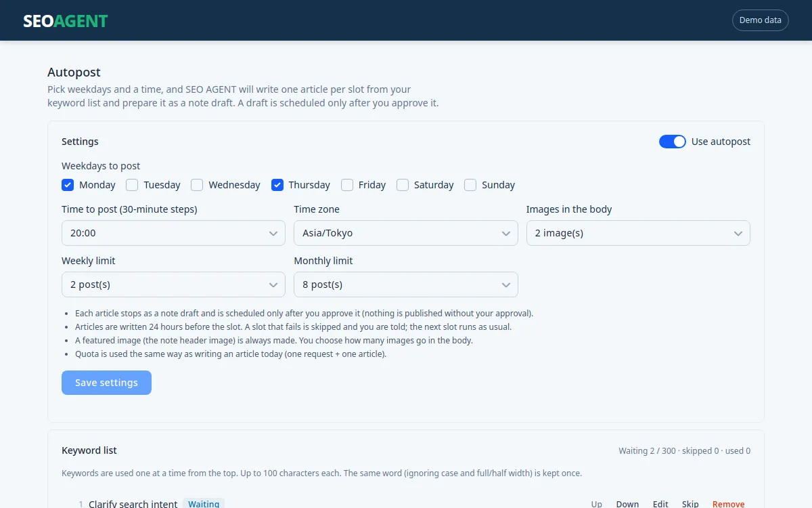Click the 'Waiting' status badge

pos(204,504)
